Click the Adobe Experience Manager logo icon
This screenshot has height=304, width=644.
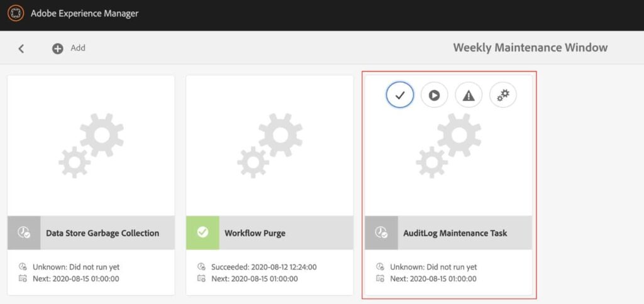[x=16, y=13]
